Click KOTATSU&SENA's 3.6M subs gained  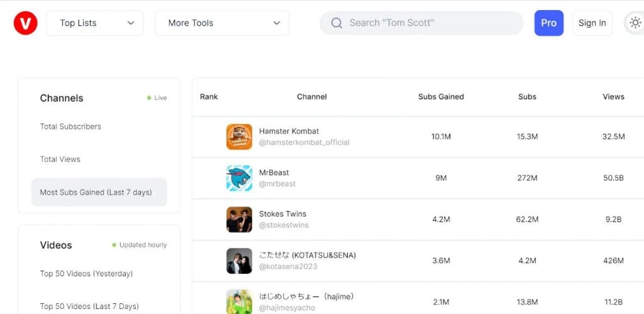click(x=441, y=261)
